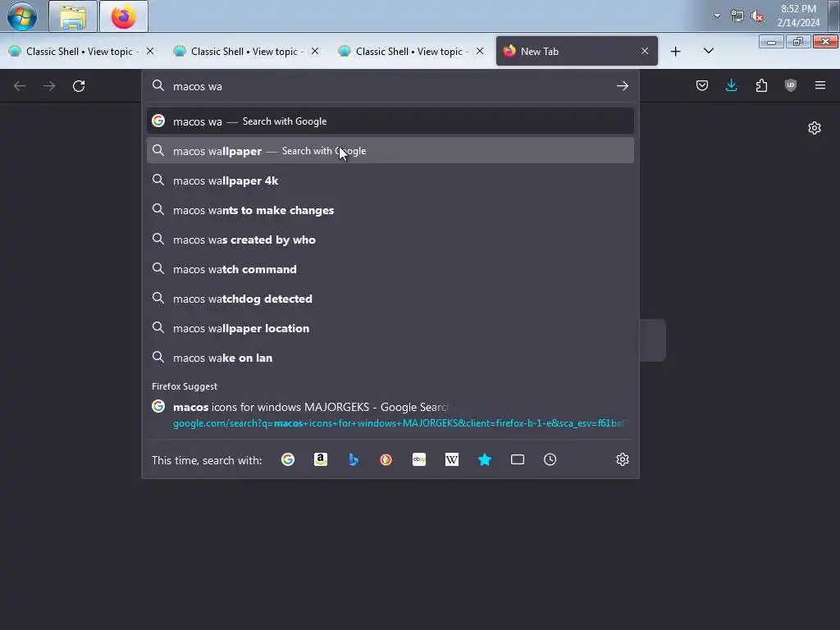Switch to first Classic Shell tab

pos(80,52)
